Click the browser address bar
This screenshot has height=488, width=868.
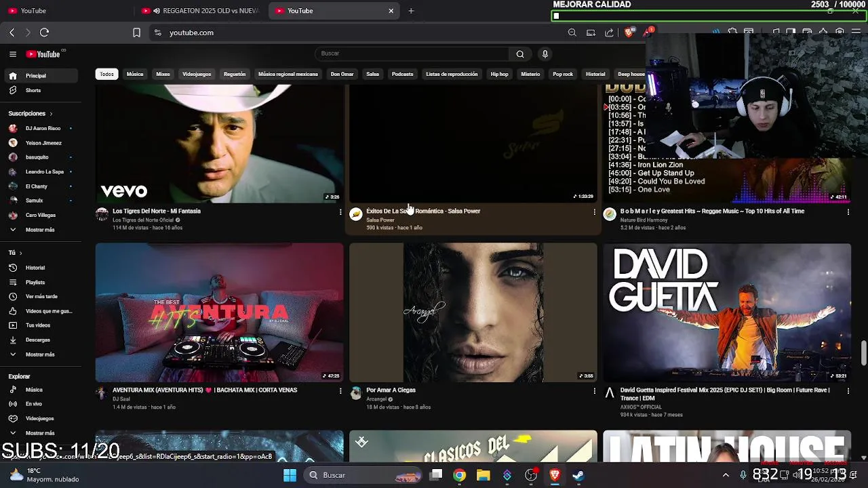[x=359, y=33]
